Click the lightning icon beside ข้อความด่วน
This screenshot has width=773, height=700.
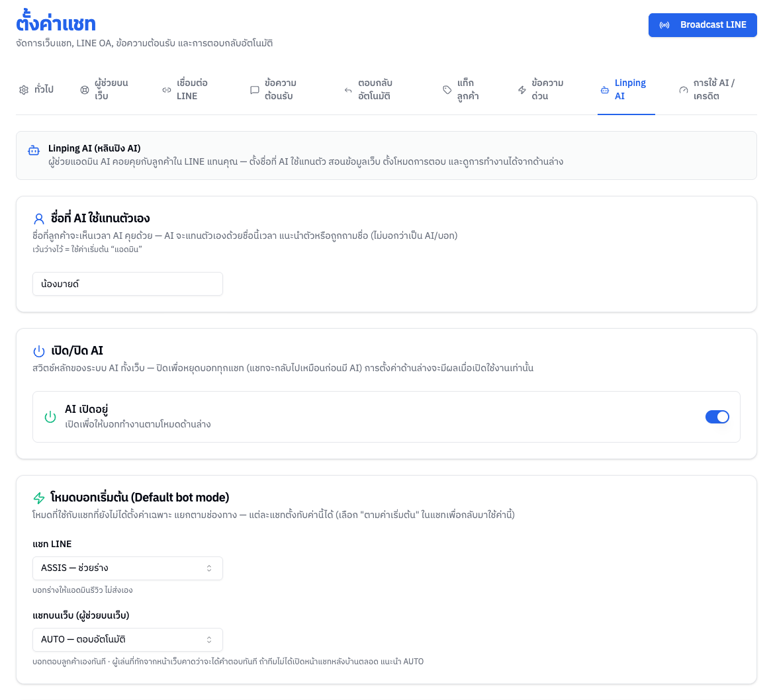pyautogui.click(x=522, y=90)
